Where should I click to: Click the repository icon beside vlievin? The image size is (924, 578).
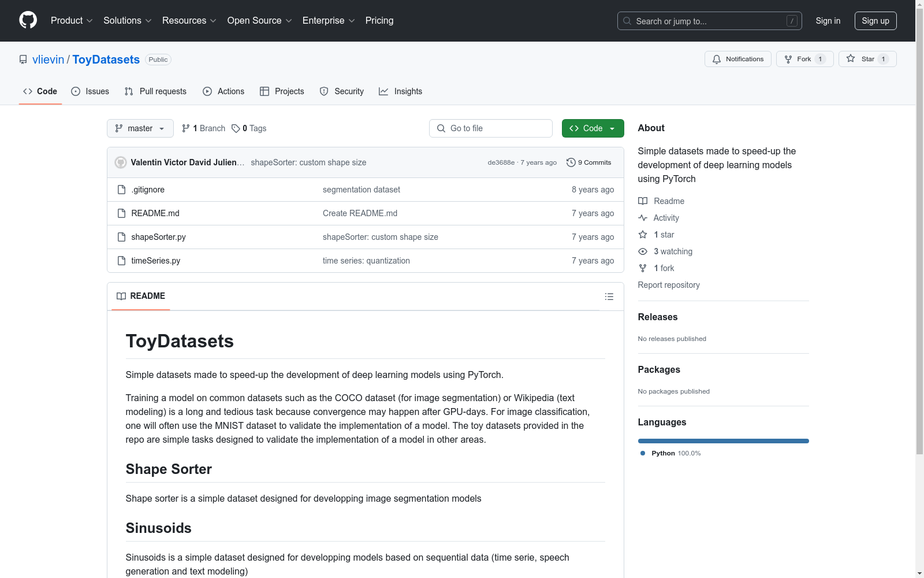pos(23,60)
